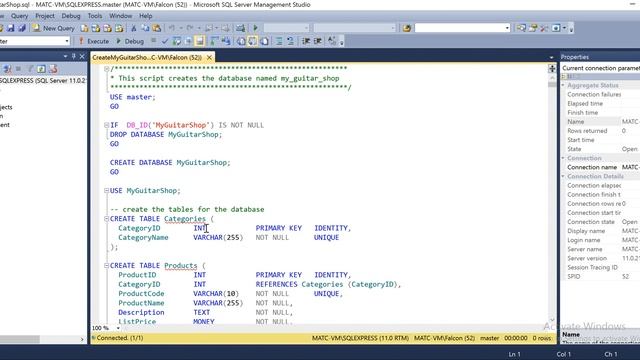Click the Increase Indent icon
640x360 pixels.
tap(317, 41)
